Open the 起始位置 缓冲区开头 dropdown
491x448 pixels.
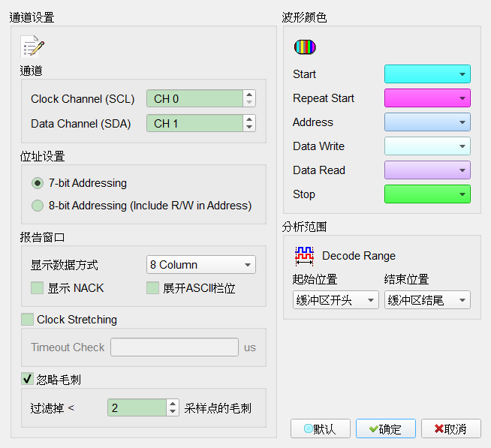pyautogui.click(x=336, y=300)
